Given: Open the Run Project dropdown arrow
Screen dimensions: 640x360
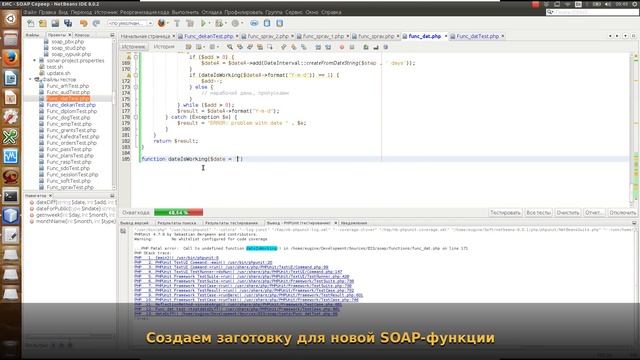Looking at the screenshot, I should pyautogui.click(x=209, y=23).
